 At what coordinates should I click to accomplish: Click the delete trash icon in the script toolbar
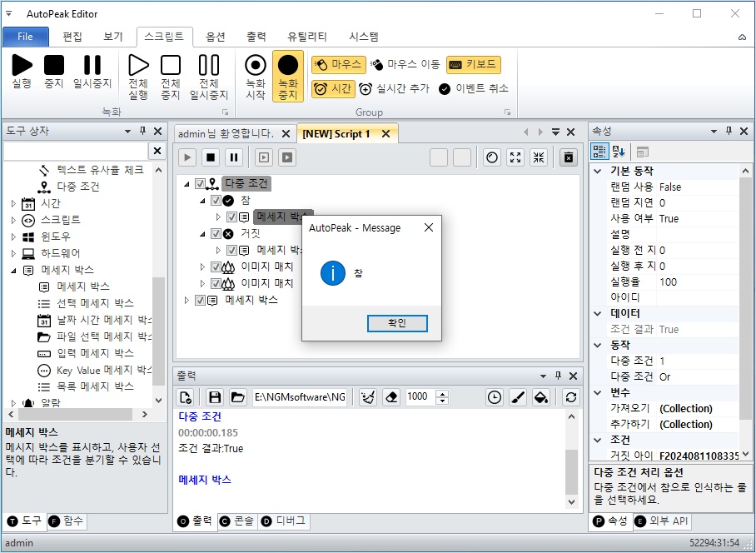pos(569,157)
